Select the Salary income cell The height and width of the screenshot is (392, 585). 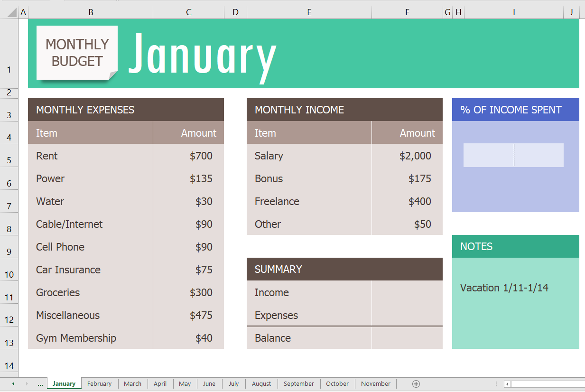(309, 156)
